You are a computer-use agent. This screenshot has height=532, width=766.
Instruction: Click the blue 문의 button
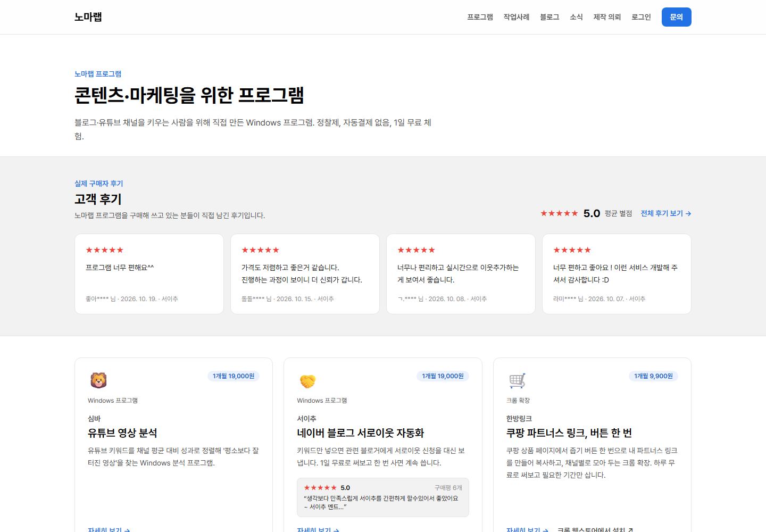(x=676, y=17)
